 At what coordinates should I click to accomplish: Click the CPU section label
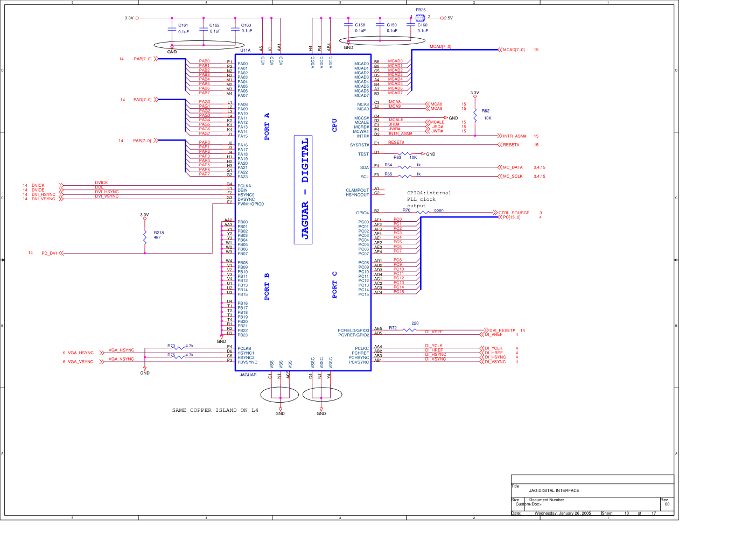click(334, 125)
